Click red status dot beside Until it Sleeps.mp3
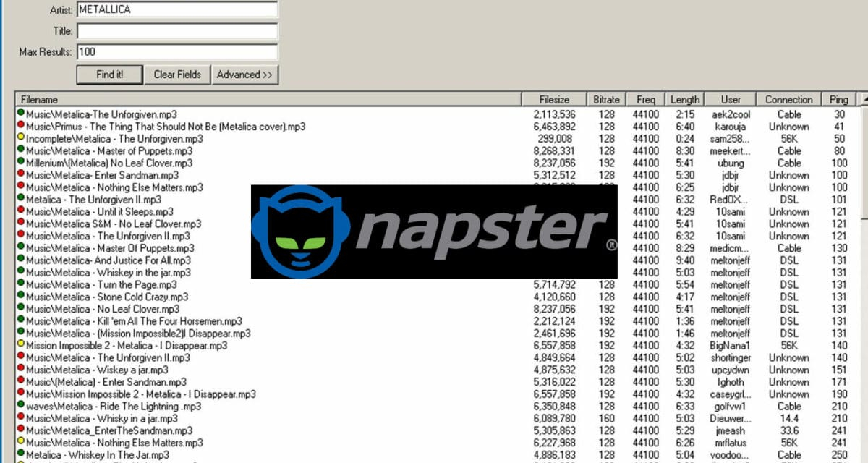 (x=21, y=211)
